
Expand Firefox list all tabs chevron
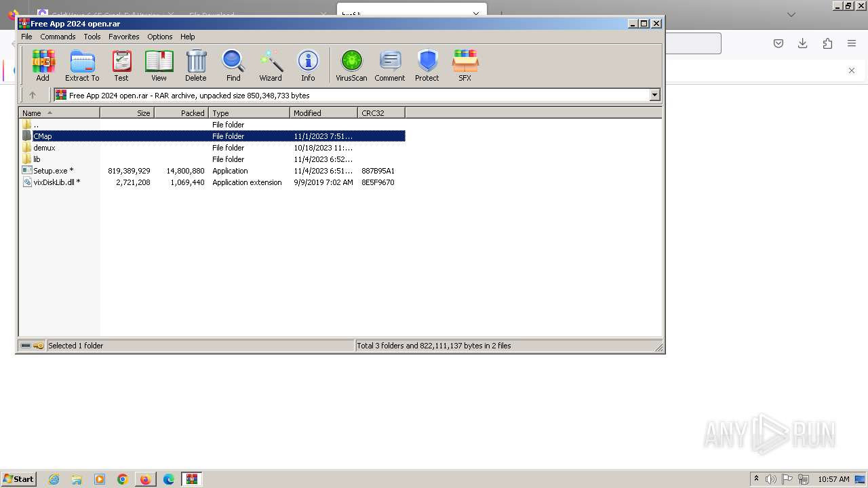(791, 14)
